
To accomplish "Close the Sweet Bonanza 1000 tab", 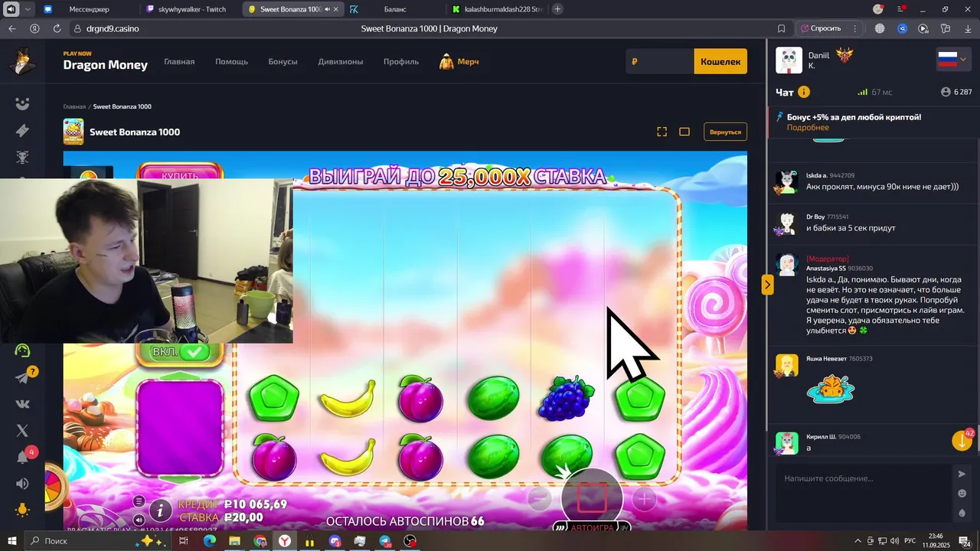I will (x=335, y=9).
